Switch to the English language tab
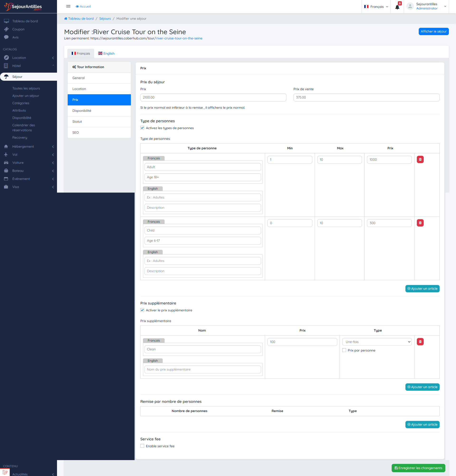 [106, 53]
